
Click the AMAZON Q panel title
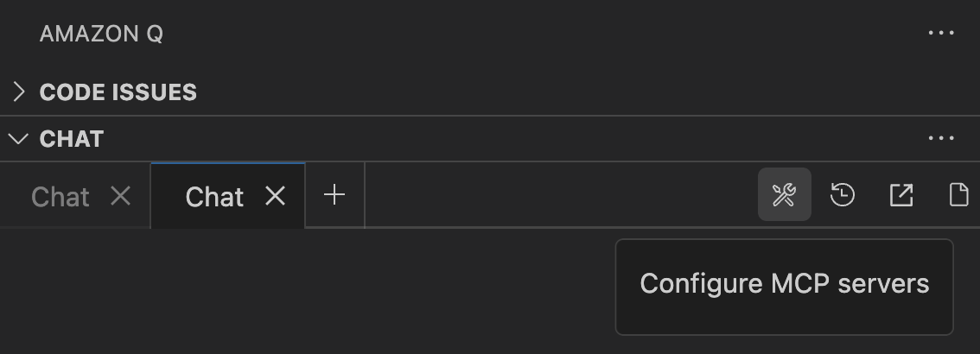click(101, 34)
